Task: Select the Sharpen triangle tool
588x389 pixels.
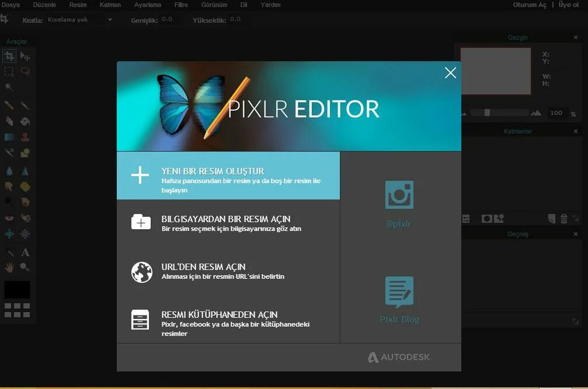Action: [x=25, y=171]
